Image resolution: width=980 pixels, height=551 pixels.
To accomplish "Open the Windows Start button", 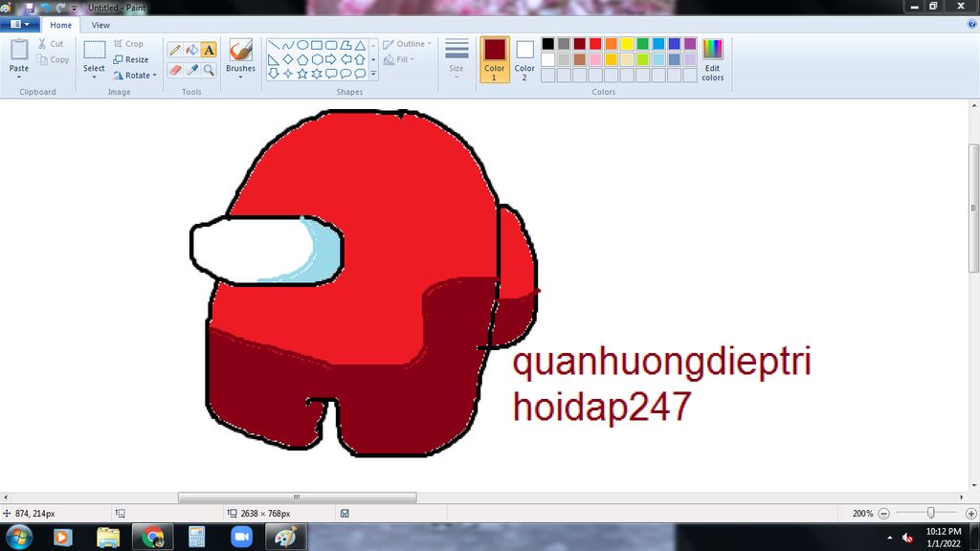I will [19, 538].
